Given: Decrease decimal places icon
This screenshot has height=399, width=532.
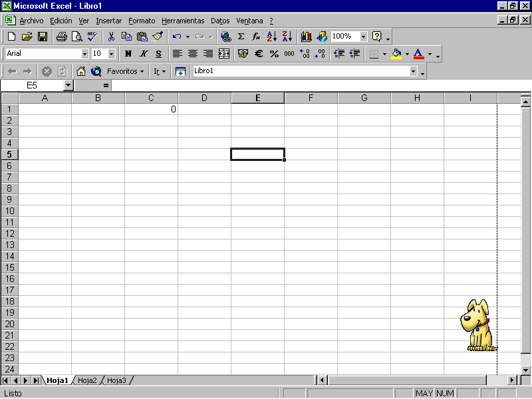Looking at the screenshot, I should tap(320, 54).
